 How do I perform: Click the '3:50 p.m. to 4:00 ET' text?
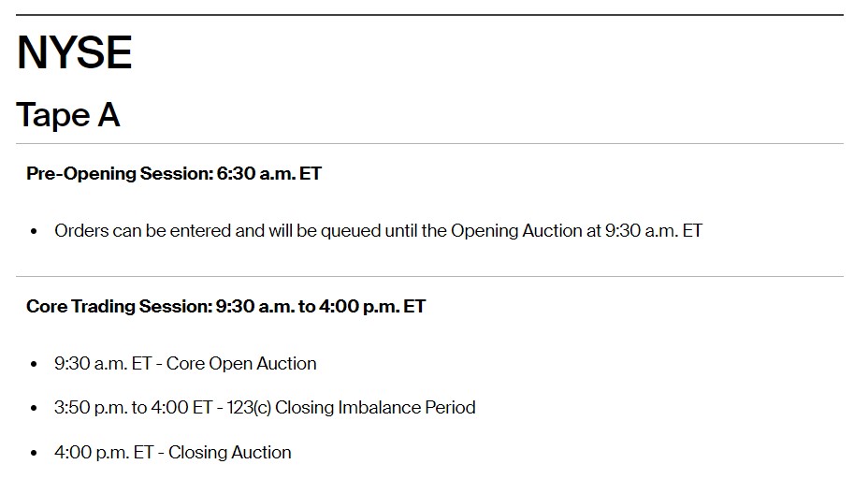click(134, 408)
